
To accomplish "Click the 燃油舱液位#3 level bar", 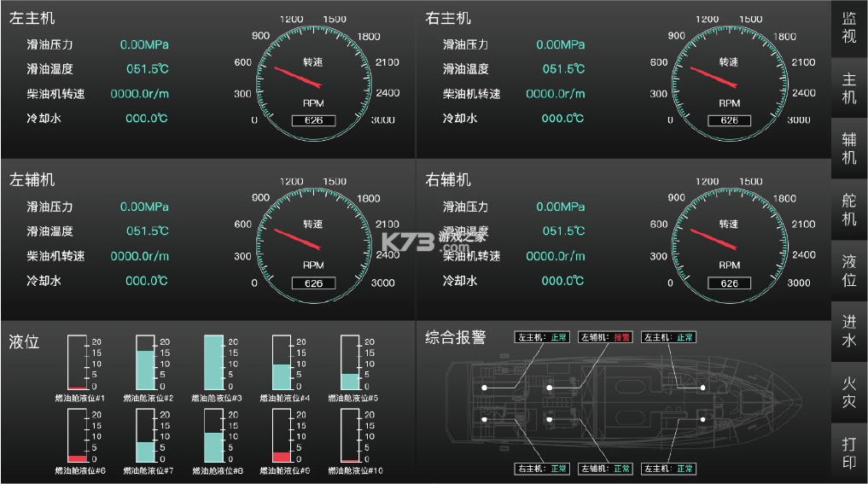I will pos(213,362).
